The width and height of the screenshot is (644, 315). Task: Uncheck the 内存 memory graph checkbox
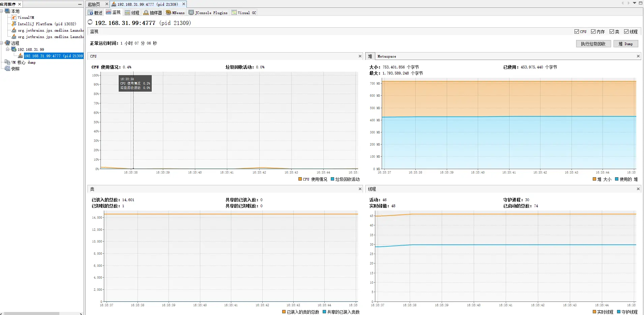point(593,31)
